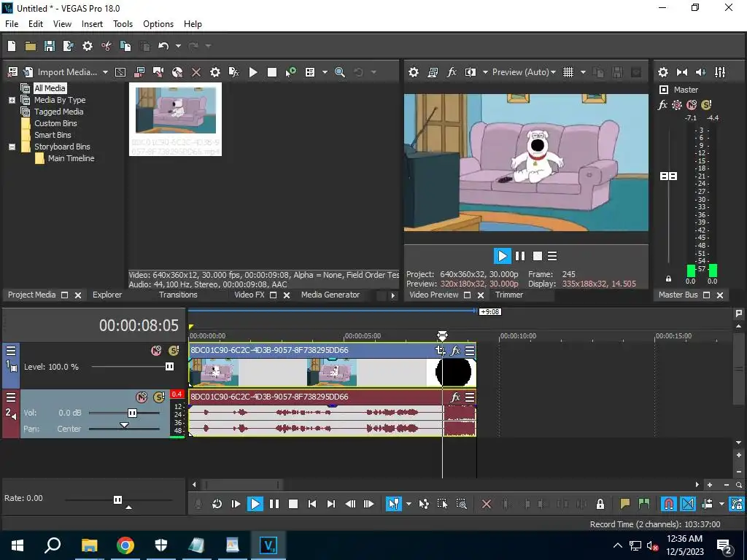
Task: Open the overlays dropdown arrow beside grid
Action: click(x=583, y=72)
